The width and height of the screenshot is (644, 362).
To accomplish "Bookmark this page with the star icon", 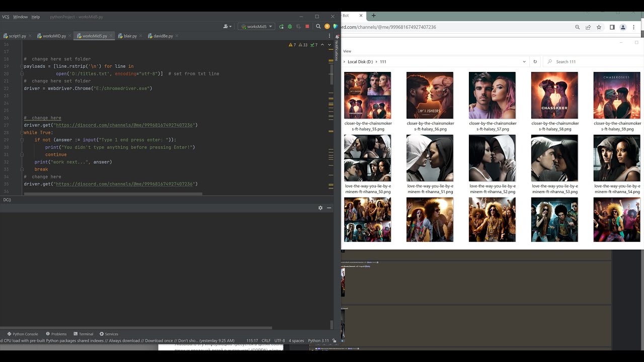I will coord(599,27).
